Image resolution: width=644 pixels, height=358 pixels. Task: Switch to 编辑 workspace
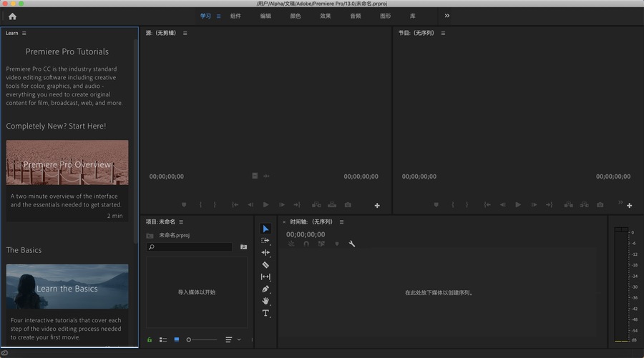(x=265, y=16)
